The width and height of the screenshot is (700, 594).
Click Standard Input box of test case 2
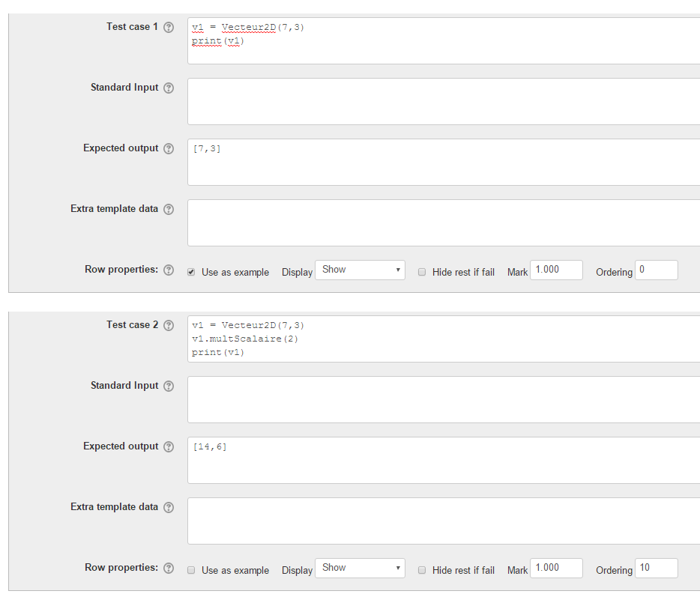point(444,399)
